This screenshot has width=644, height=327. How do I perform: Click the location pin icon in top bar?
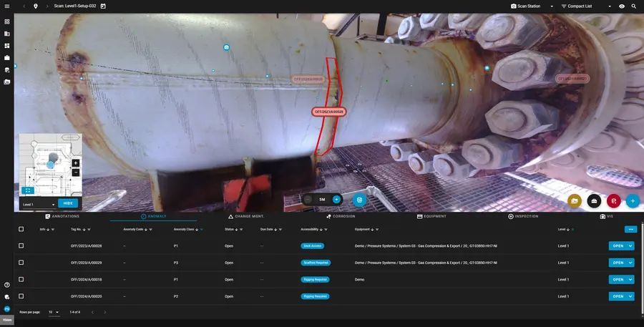36,6
